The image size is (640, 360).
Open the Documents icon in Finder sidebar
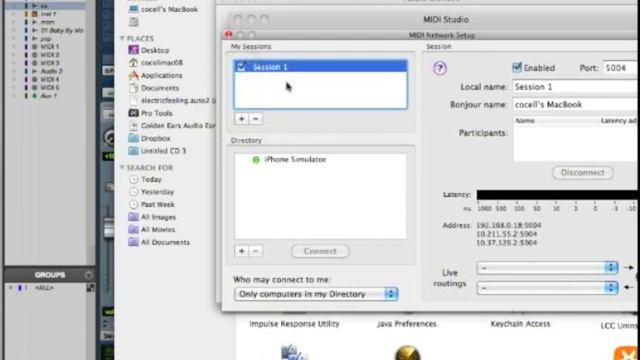click(x=133, y=88)
